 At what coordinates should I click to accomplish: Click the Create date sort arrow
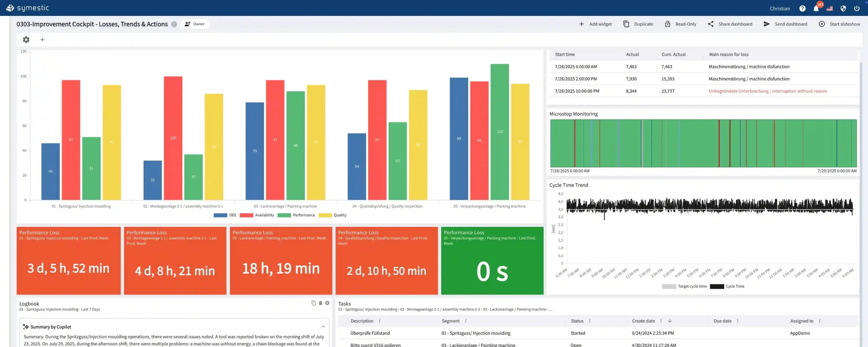tap(670, 321)
